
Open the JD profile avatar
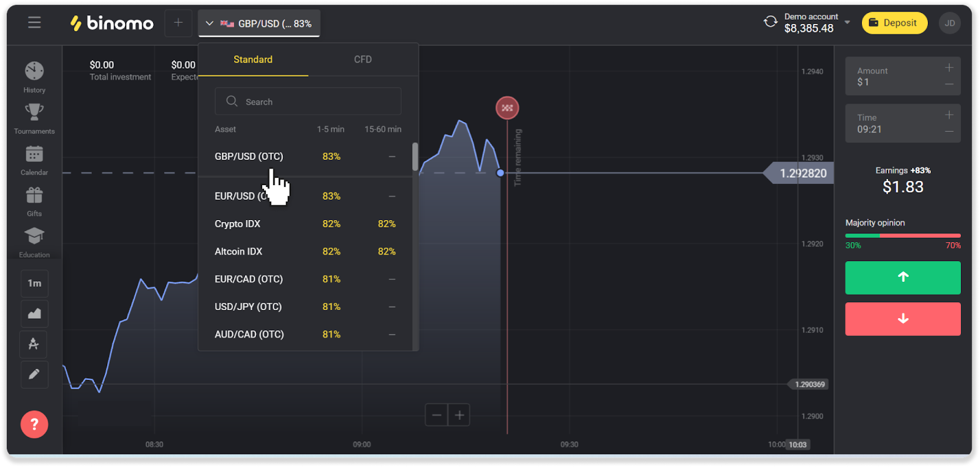[x=949, y=23]
